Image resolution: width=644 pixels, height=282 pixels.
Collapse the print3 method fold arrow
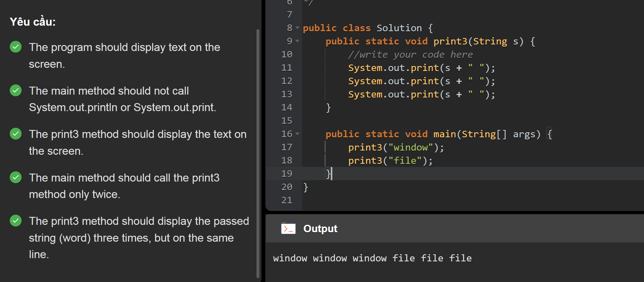tap(297, 41)
